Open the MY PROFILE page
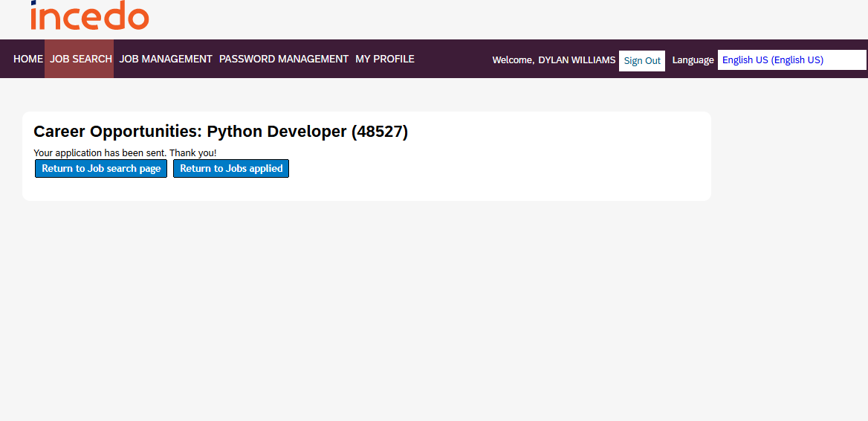 (x=384, y=59)
